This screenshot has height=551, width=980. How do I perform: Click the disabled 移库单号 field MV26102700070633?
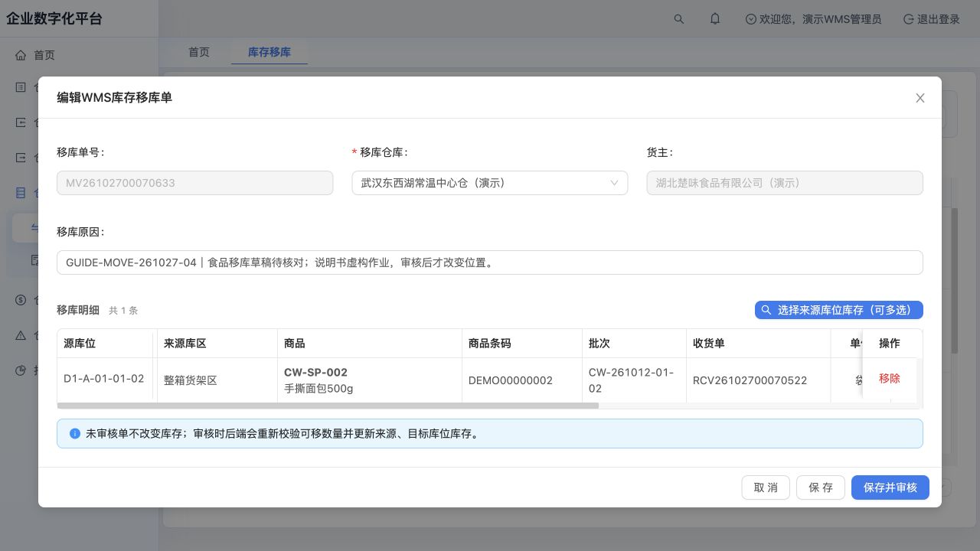[195, 183]
